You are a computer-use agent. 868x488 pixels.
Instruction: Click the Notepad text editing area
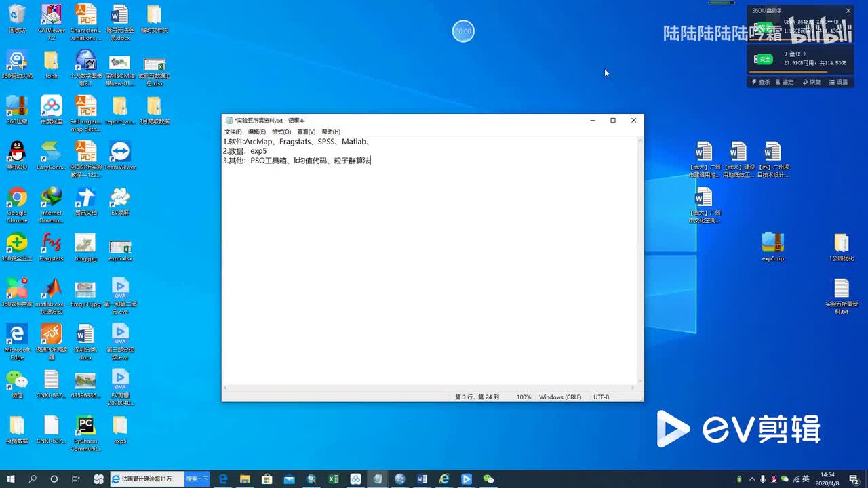point(430,260)
